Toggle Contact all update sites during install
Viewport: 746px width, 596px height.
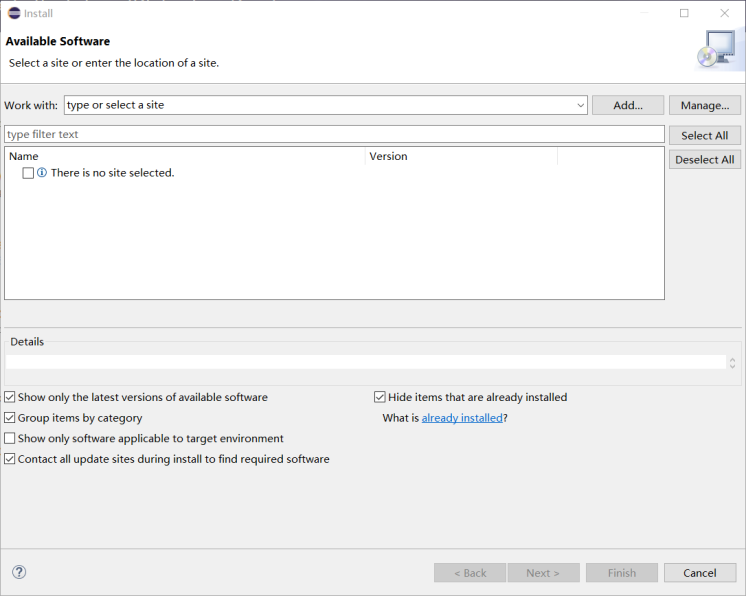(10, 459)
